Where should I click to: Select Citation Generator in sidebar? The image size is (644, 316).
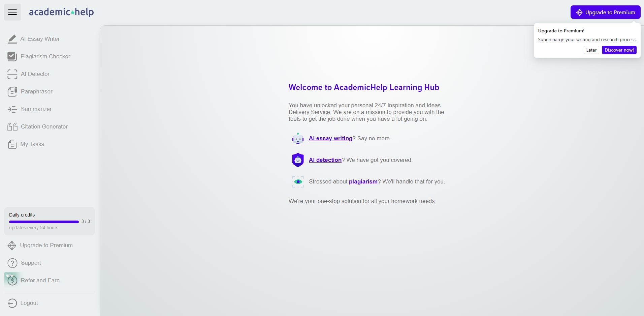pos(50,127)
